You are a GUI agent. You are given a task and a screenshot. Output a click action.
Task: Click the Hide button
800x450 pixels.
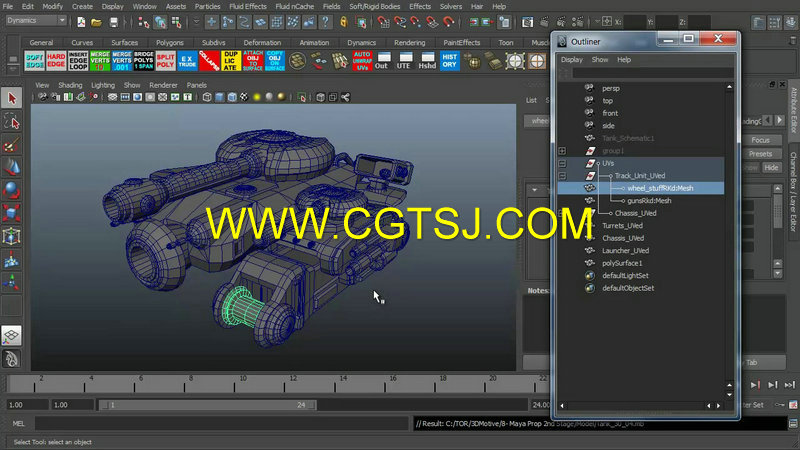click(771, 167)
